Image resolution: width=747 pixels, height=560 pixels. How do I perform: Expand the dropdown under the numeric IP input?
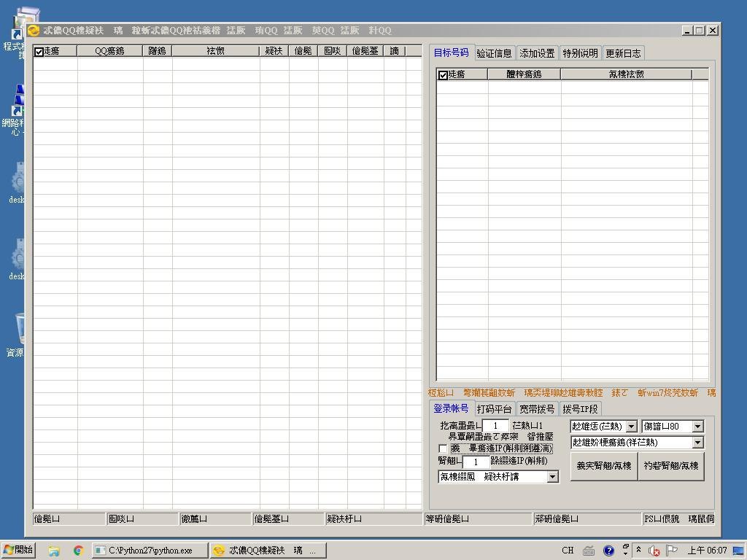point(553,477)
